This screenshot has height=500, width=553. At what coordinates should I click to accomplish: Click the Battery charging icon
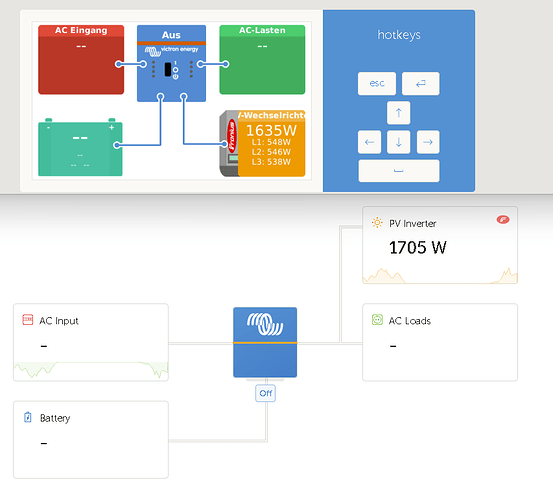point(28,417)
